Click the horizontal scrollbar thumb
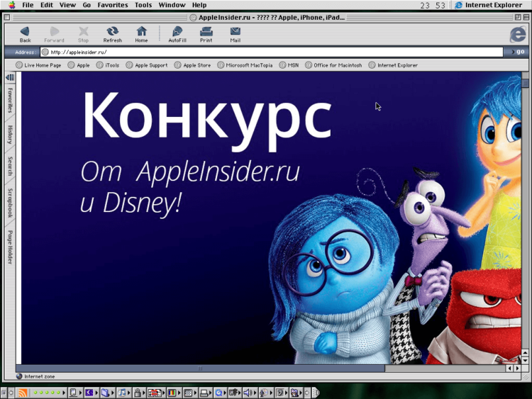The image size is (532, 399). pos(200,368)
